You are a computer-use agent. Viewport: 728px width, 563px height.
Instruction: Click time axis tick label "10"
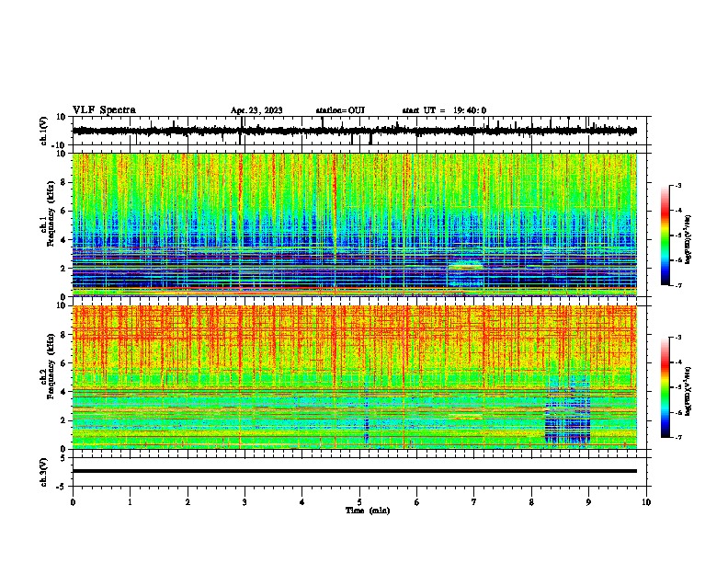tap(646, 502)
